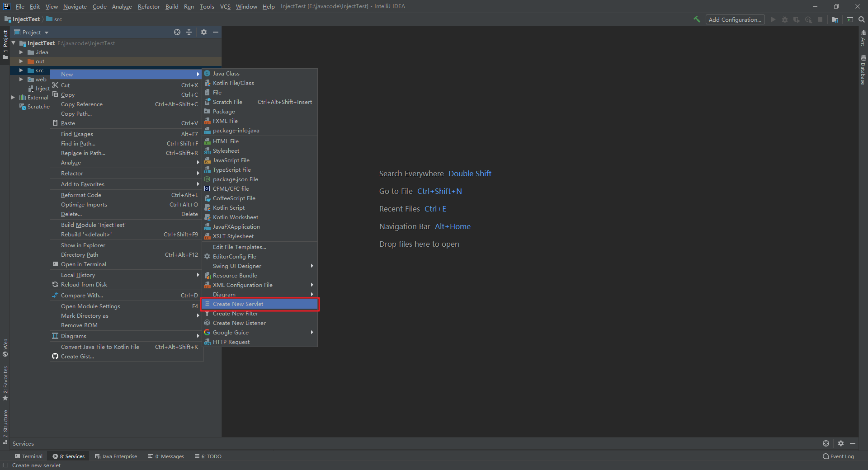Select Create New Servlet menu item
The image size is (868, 470).
[260, 304]
